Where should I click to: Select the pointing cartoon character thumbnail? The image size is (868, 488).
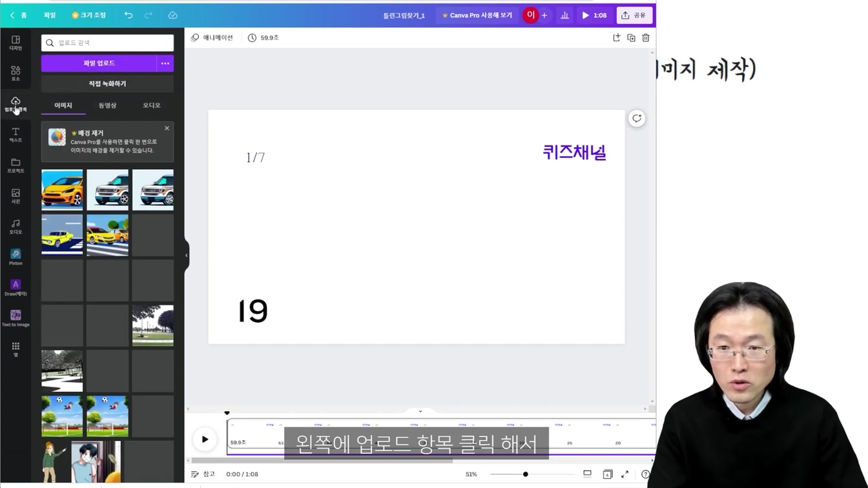54,462
